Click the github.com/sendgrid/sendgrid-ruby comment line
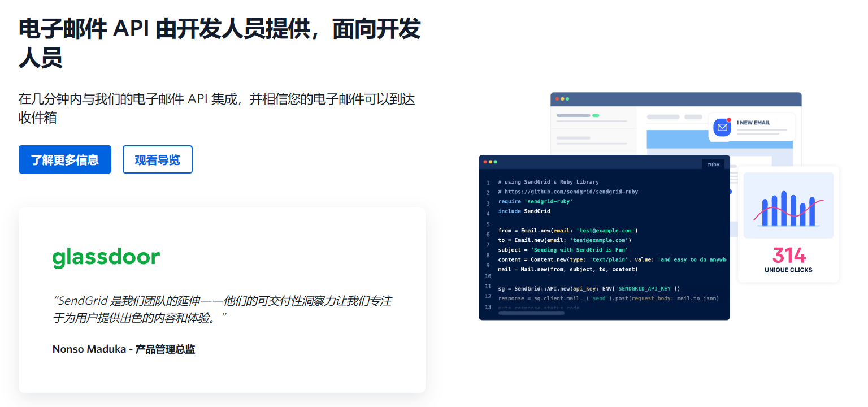868x407 pixels. click(x=568, y=192)
